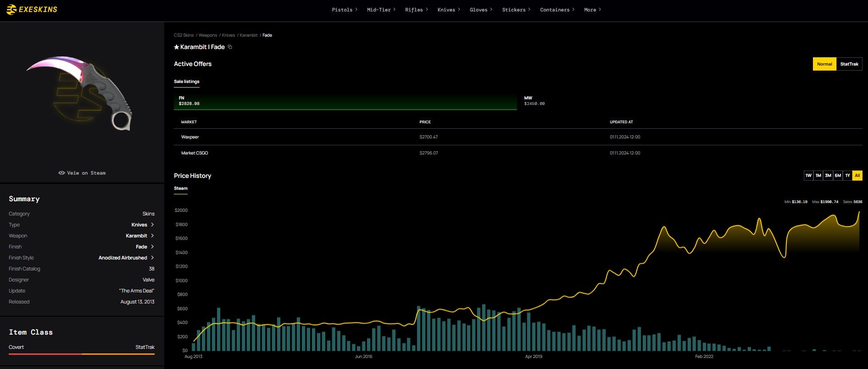868x369 pixels.
Task: Switch to Normal item variant
Action: [824, 64]
